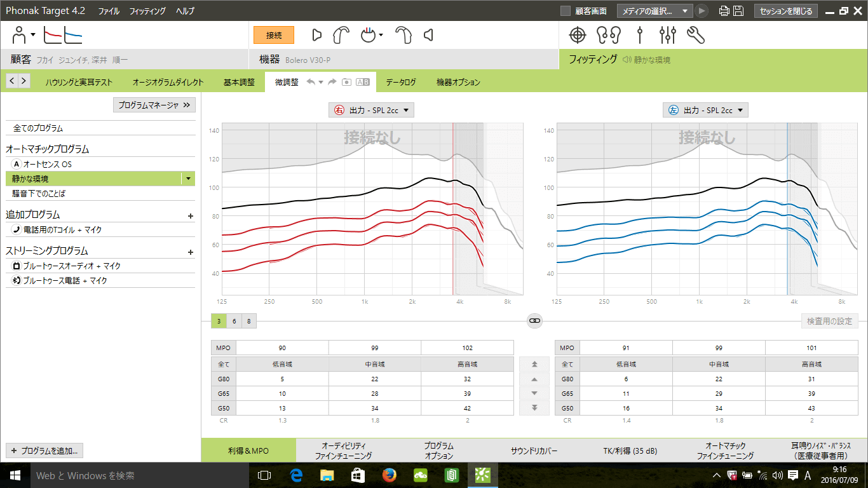Click the printer icon
The width and height of the screenshot is (868, 488).
(x=724, y=11)
